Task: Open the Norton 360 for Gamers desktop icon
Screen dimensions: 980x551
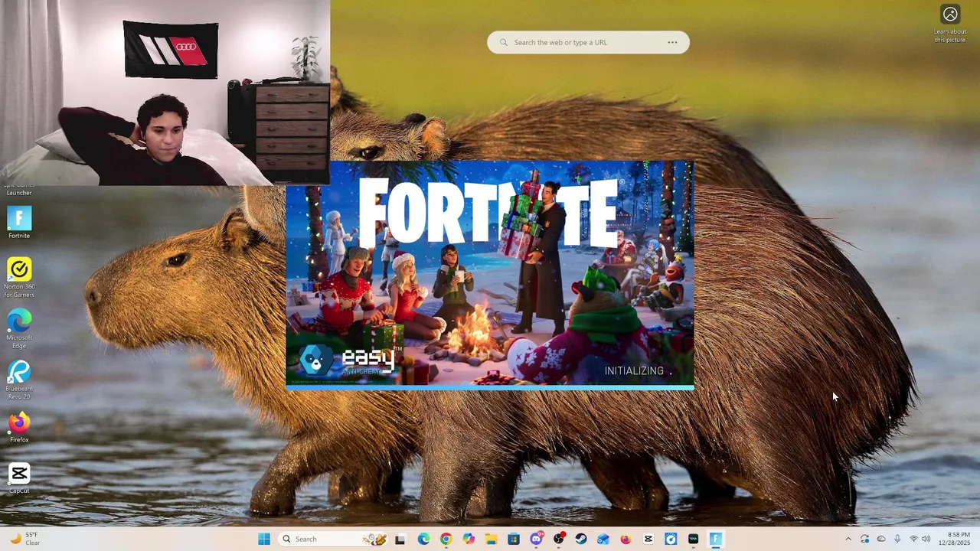Action: click(19, 277)
